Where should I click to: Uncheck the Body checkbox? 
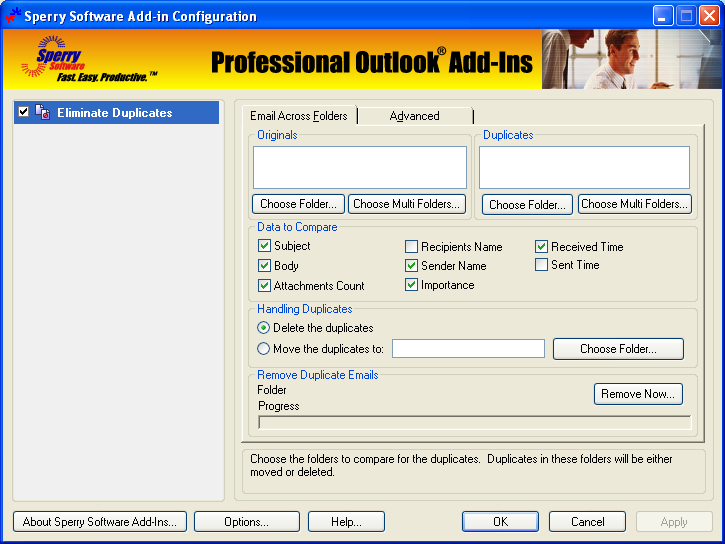264,265
